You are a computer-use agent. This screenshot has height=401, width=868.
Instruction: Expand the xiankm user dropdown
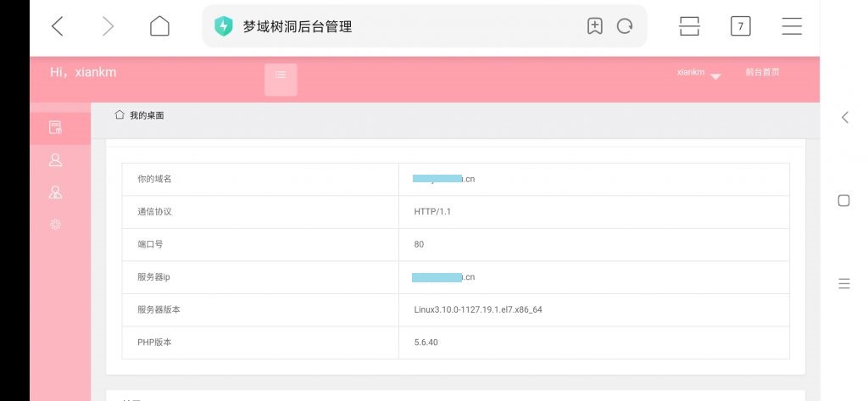pyautogui.click(x=700, y=74)
